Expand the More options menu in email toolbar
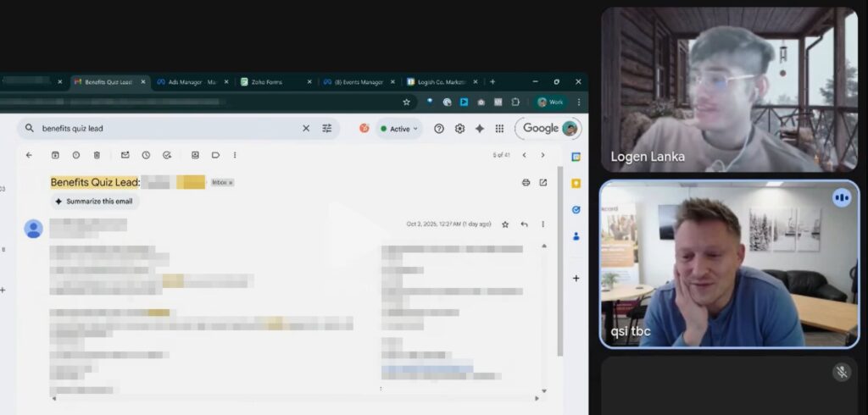 coord(235,155)
